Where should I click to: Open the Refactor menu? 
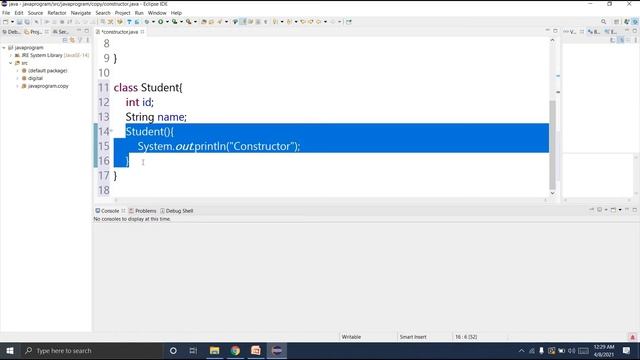click(x=57, y=13)
